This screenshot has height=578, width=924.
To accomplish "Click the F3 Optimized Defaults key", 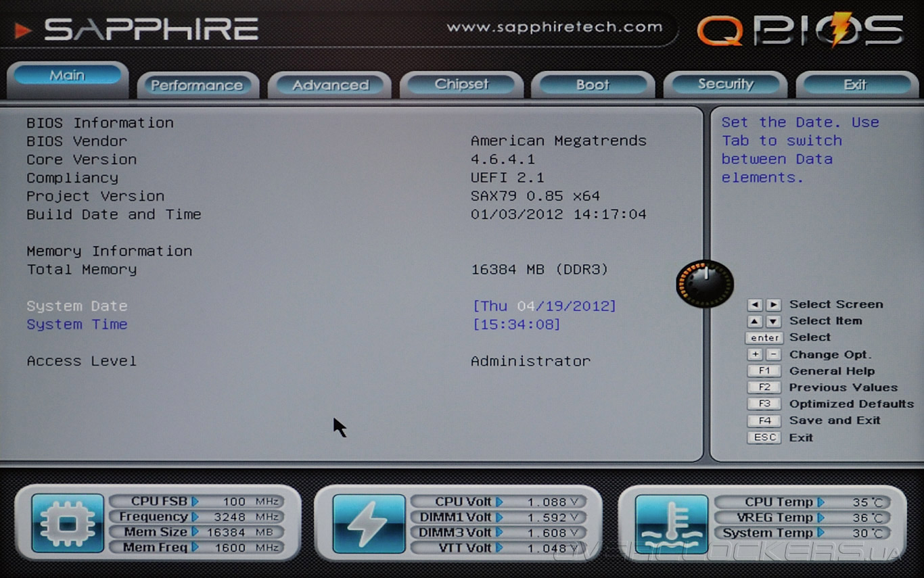I will (x=764, y=404).
